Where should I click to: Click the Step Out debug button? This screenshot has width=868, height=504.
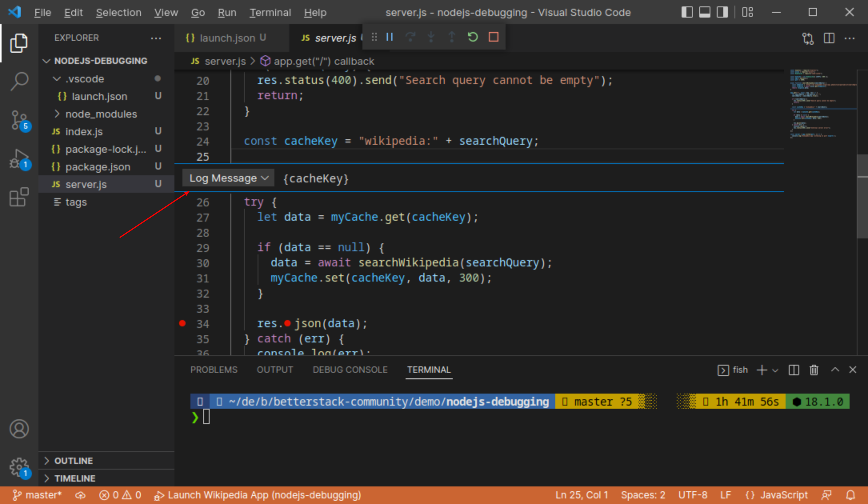(x=452, y=37)
